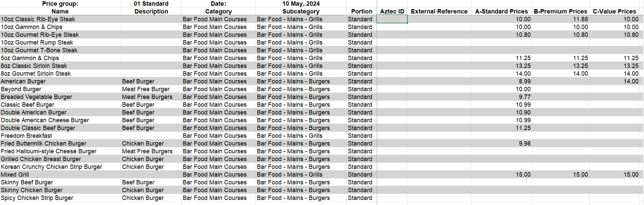Click the Korean Crunchy Chicken Strip Burger cell

[51, 167]
